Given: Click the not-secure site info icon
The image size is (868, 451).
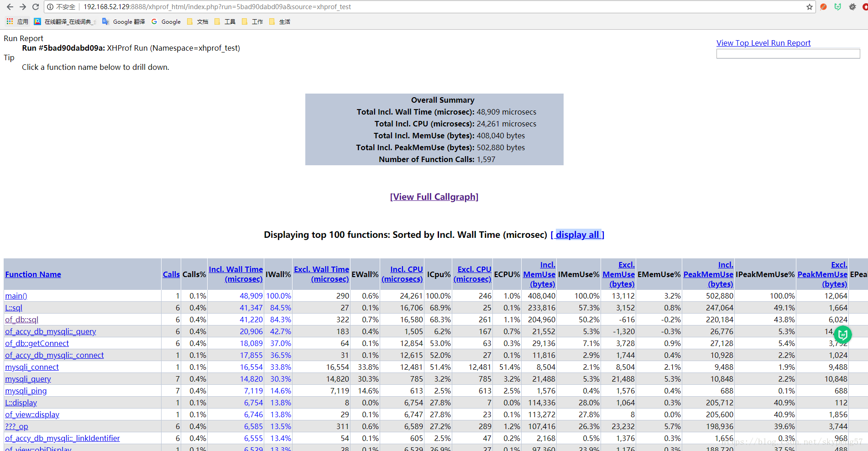Looking at the screenshot, I should pyautogui.click(x=50, y=7).
